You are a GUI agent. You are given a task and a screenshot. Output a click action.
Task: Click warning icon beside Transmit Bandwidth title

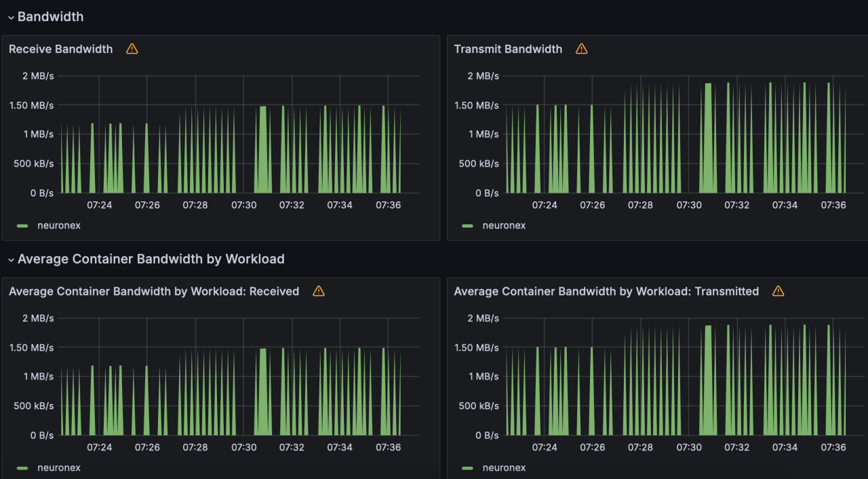point(581,49)
